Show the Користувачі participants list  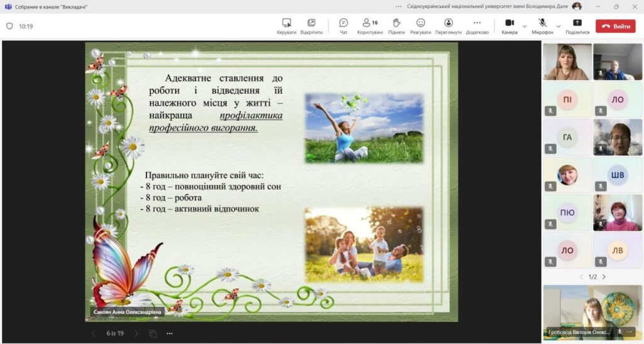tap(370, 23)
